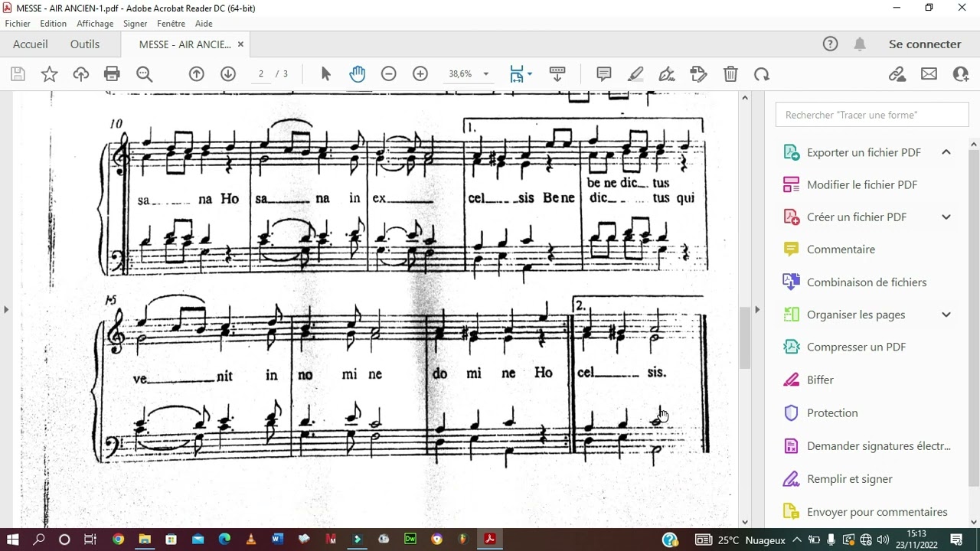Send the file by email
The image size is (980, 551).
tap(929, 74)
